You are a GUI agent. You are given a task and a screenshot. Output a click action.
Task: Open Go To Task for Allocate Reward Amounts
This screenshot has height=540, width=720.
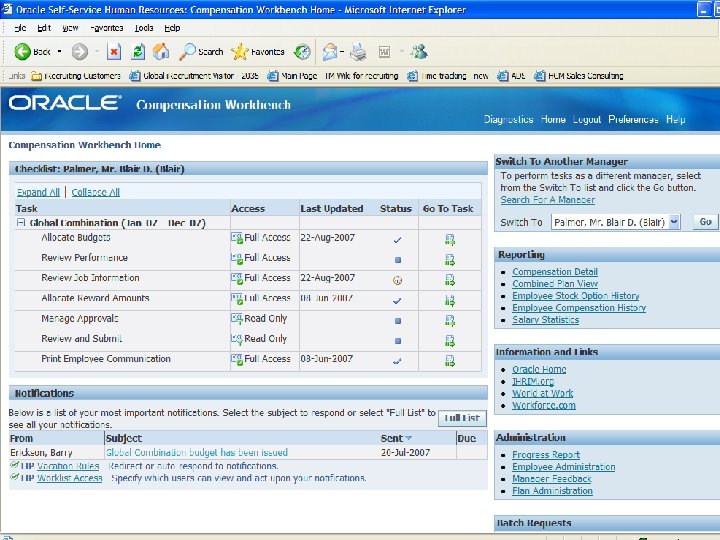[450, 300]
